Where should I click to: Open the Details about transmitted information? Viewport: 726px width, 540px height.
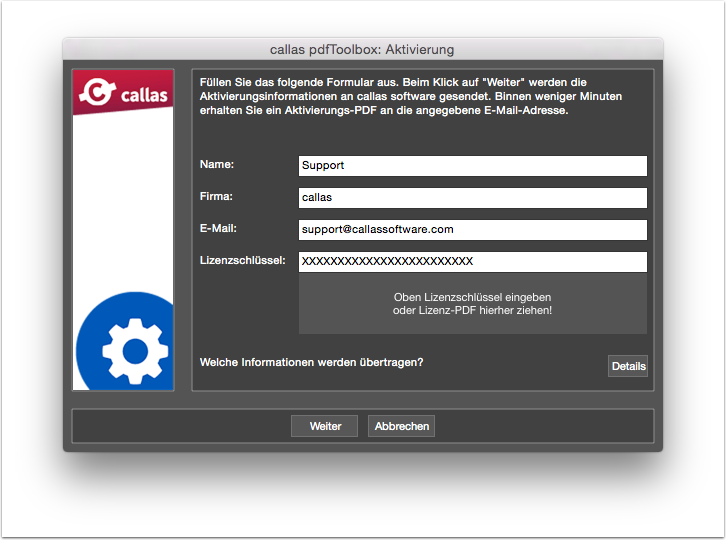pos(628,366)
